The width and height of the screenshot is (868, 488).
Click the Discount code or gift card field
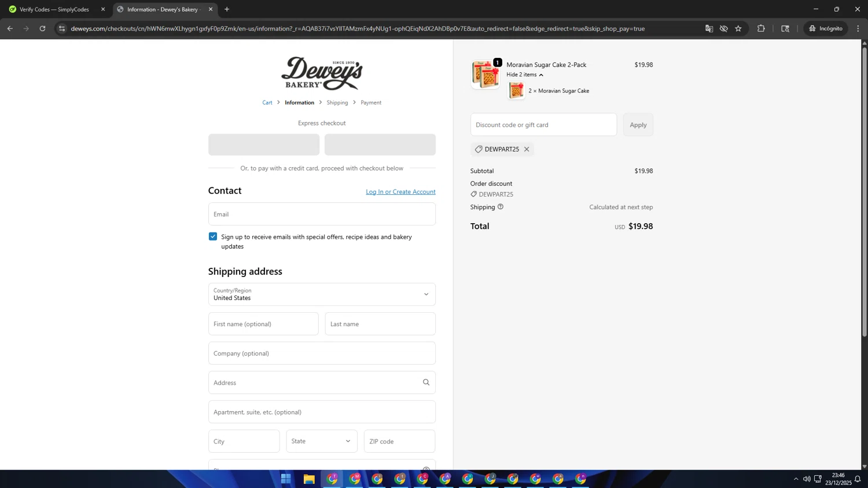point(543,125)
